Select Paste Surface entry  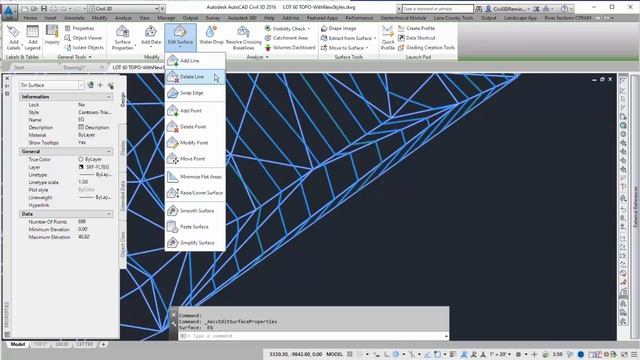pyautogui.click(x=195, y=227)
